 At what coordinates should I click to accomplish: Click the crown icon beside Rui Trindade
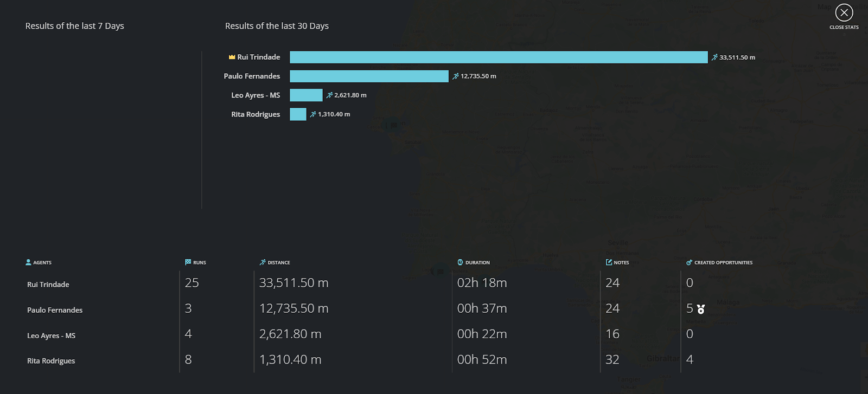coord(232,57)
